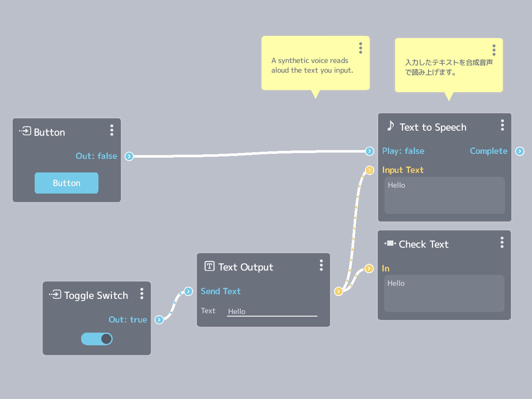Click the Toggle Switch node input icon
532x399 pixels.
55,294
